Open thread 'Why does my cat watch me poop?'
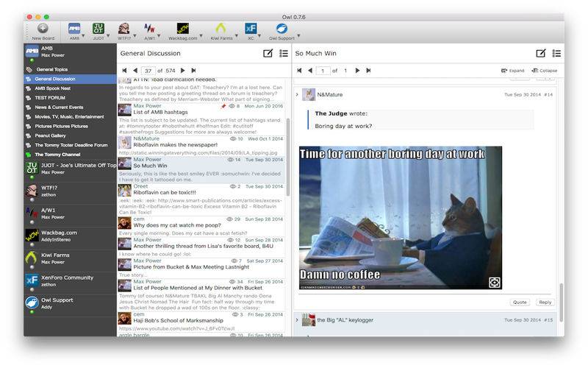The image size is (588, 368). coord(201,227)
